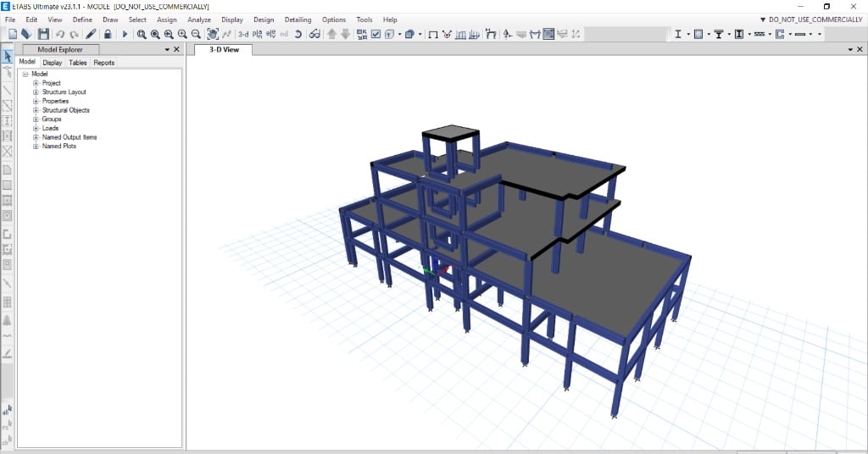
Task: Click the glasses perspective toggle icon
Action: pos(314,34)
